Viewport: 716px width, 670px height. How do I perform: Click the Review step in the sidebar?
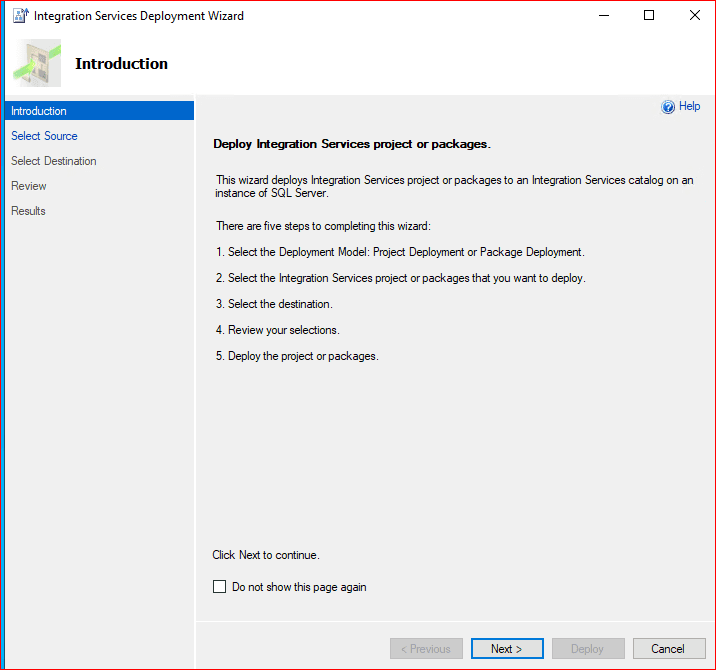[x=29, y=186]
